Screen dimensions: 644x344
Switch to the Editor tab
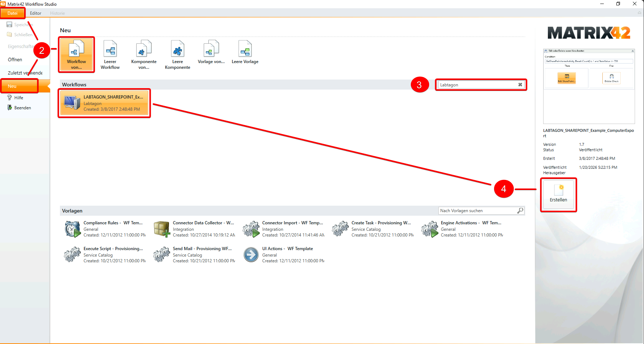tap(36, 13)
